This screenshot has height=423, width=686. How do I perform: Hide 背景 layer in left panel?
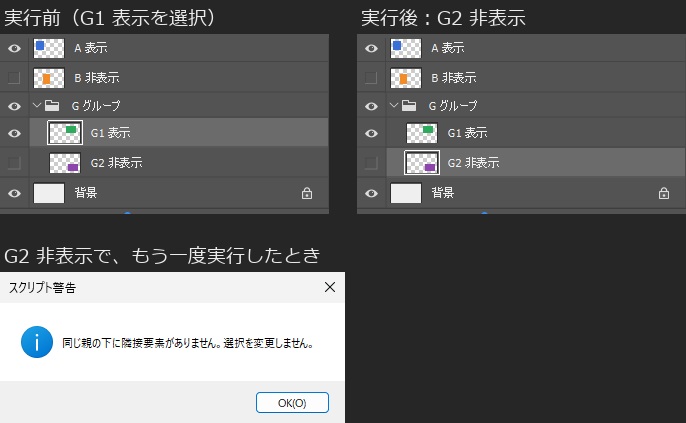pyautogui.click(x=14, y=193)
